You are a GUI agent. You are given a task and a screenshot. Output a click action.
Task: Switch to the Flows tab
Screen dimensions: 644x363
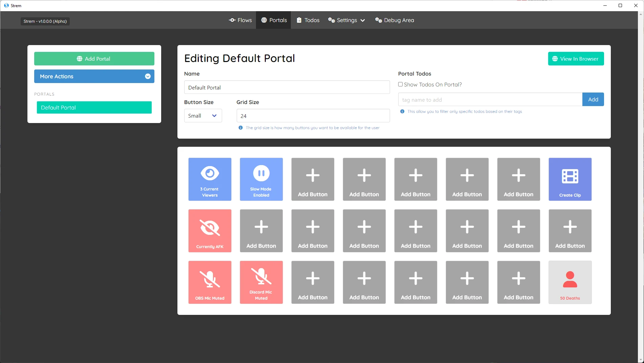240,20
